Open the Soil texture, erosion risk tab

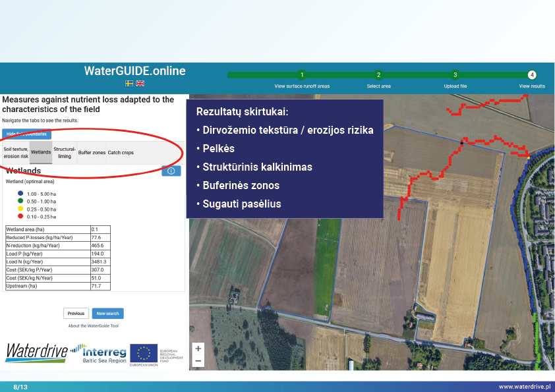tap(16, 153)
